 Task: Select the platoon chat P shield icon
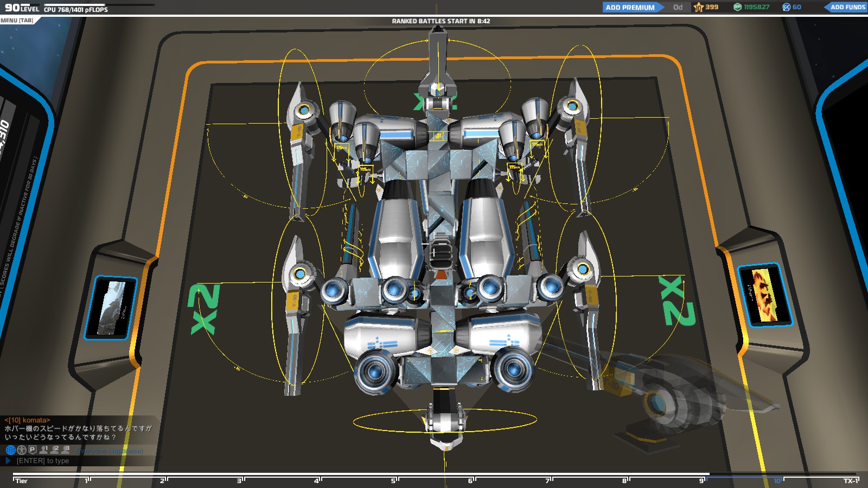[33, 450]
